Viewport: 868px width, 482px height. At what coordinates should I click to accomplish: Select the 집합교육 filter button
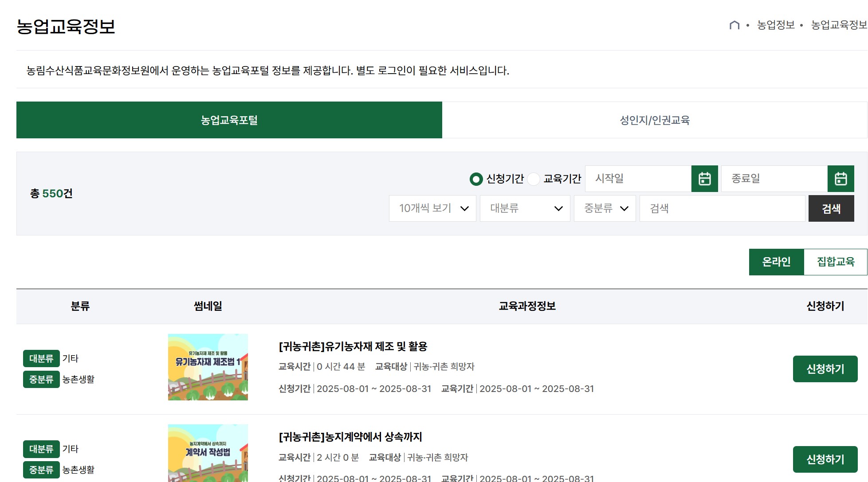(835, 262)
